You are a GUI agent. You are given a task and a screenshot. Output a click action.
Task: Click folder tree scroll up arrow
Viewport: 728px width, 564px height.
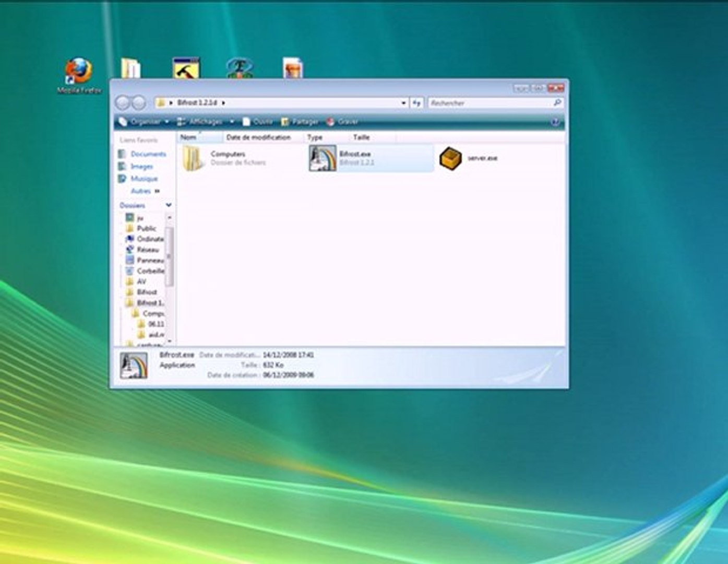169,217
